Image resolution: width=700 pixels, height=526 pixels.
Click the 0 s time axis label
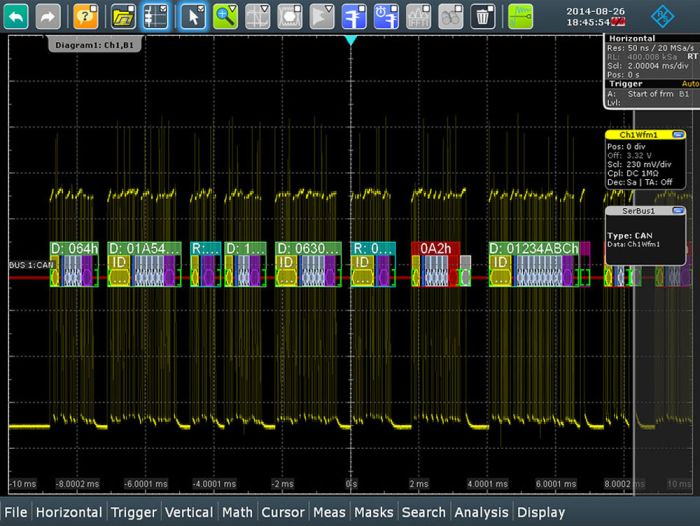pyautogui.click(x=351, y=484)
